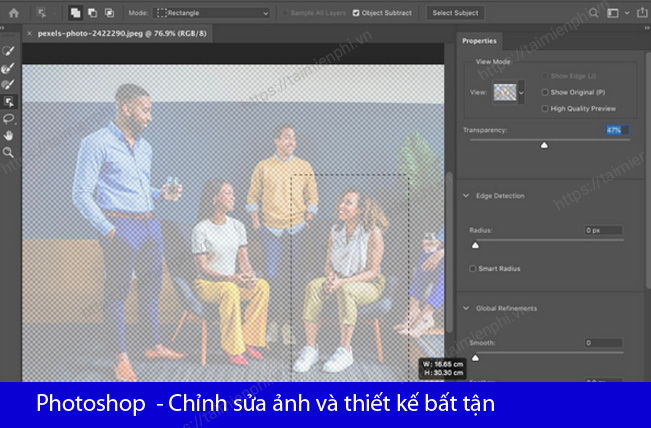Click the Radius slider handle
This screenshot has height=428, width=651.
tap(475, 245)
